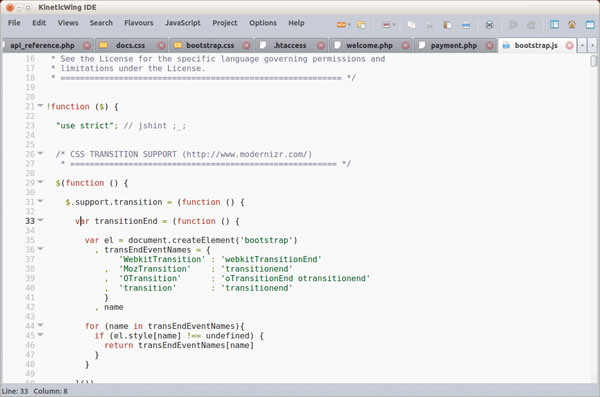The image size is (600, 397).
Task: Switch to the .htaccess tab
Action: (290, 45)
